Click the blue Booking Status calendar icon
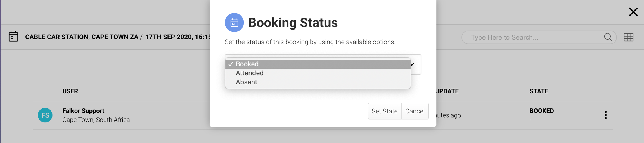Viewport: 644px width, 143px height. [234, 23]
